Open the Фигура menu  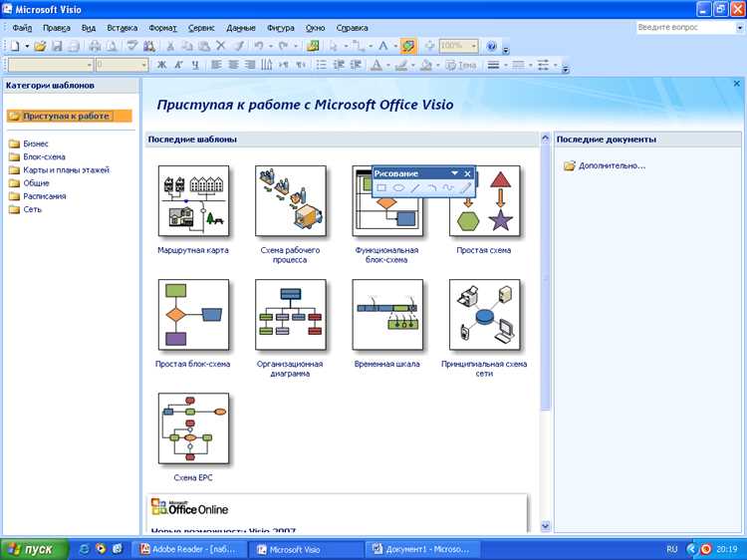pos(280,28)
